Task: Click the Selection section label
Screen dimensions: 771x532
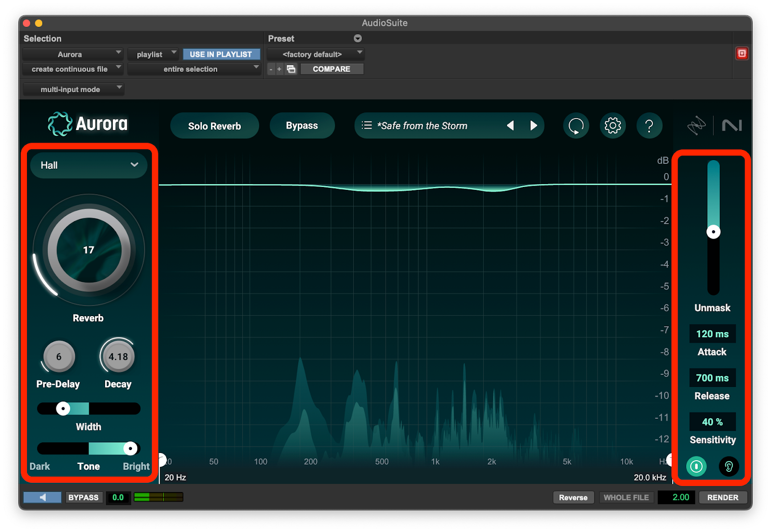Action: (42, 39)
